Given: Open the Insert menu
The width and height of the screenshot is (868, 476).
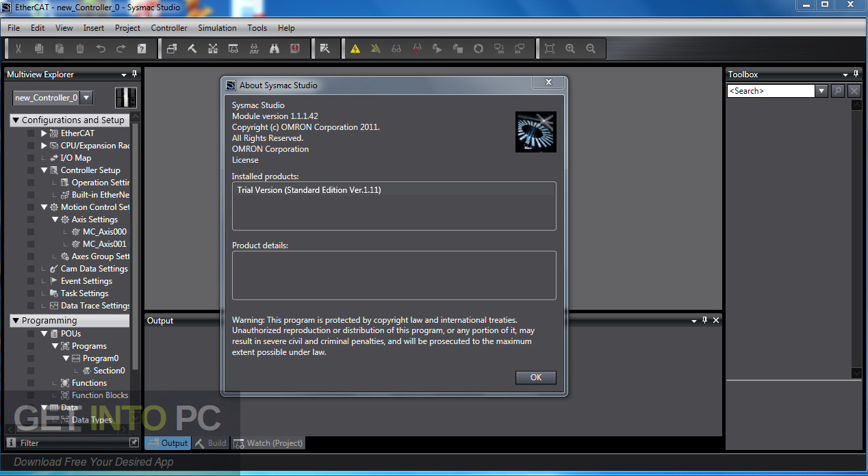Looking at the screenshot, I should click(94, 28).
